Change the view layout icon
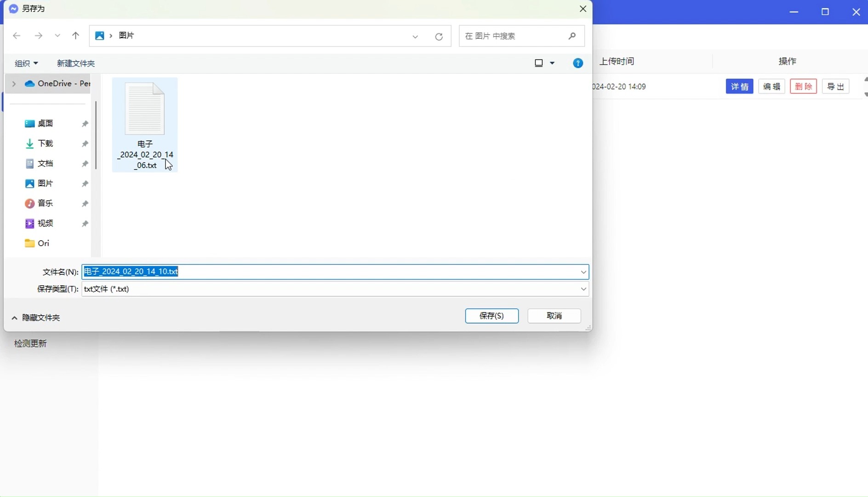 pyautogui.click(x=539, y=63)
